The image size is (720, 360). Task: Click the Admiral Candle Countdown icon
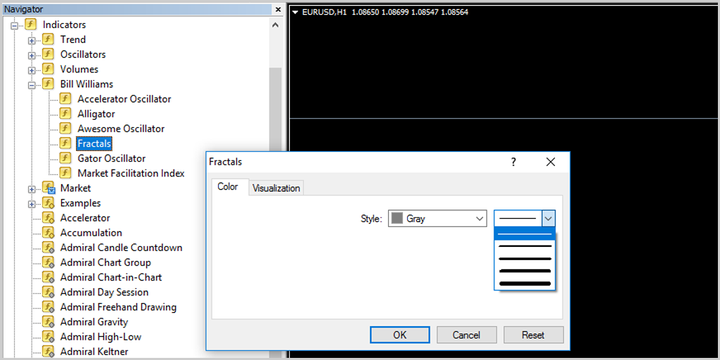(49, 248)
